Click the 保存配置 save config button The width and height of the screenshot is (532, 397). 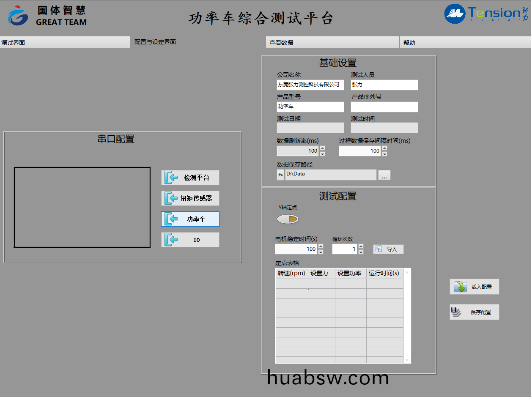tap(474, 312)
